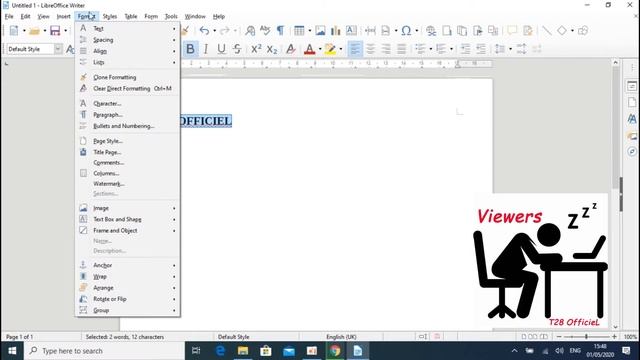Open the Table menu
This screenshot has height=360, width=640.
131,16
